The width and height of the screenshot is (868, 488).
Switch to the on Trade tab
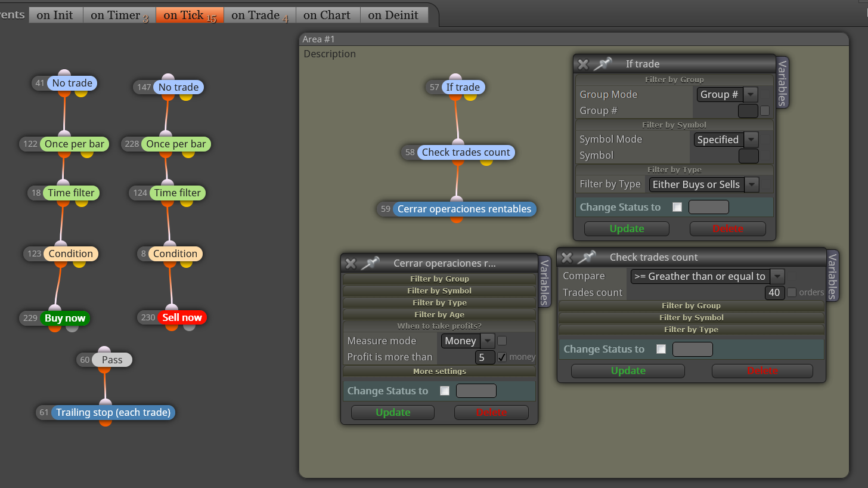tap(259, 16)
